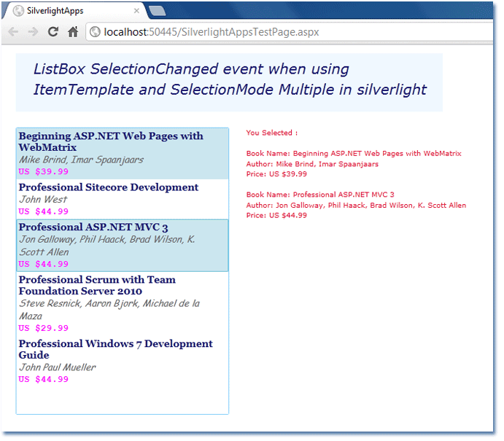Click the US $44.99 price under John West
Viewport: 504px width, 441px height.
(43, 211)
